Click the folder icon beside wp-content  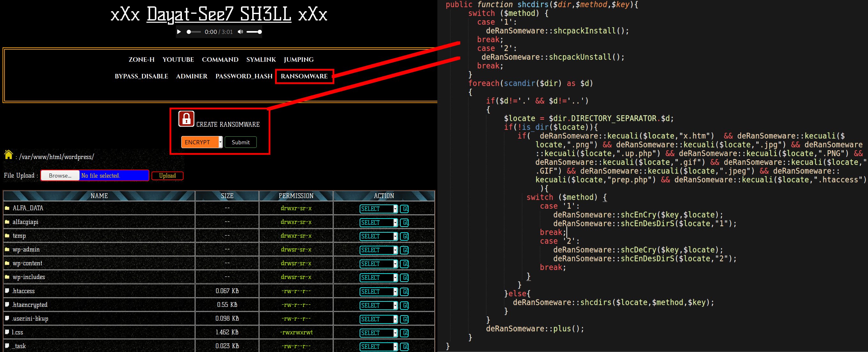[7, 263]
